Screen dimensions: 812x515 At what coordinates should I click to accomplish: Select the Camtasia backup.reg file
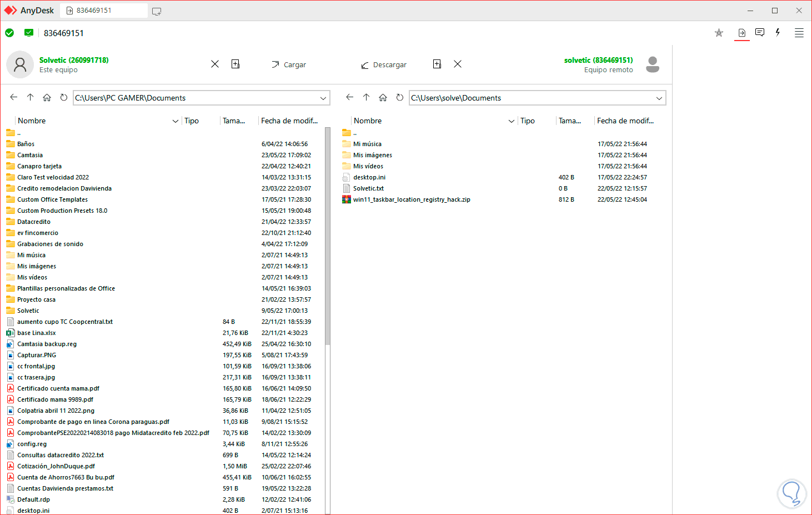click(x=47, y=344)
